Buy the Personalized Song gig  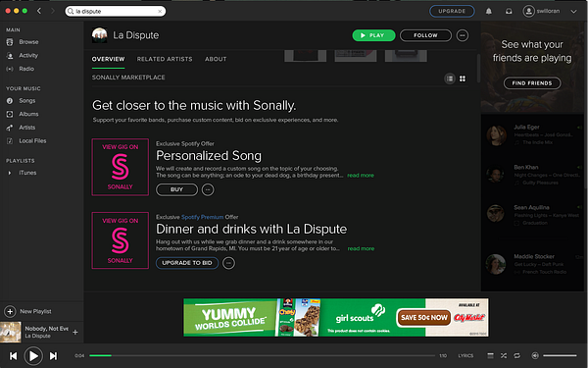click(x=176, y=189)
